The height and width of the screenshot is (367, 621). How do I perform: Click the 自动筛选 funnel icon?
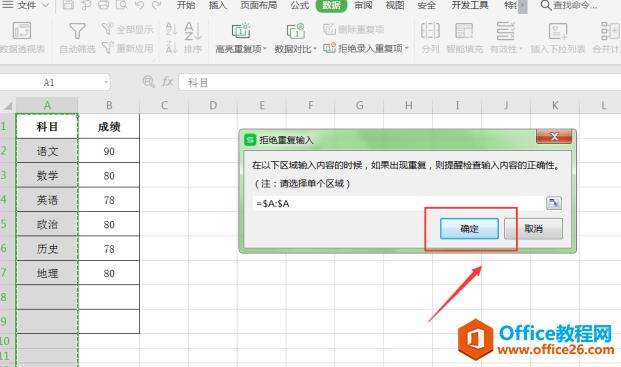click(x=77, y=30)
